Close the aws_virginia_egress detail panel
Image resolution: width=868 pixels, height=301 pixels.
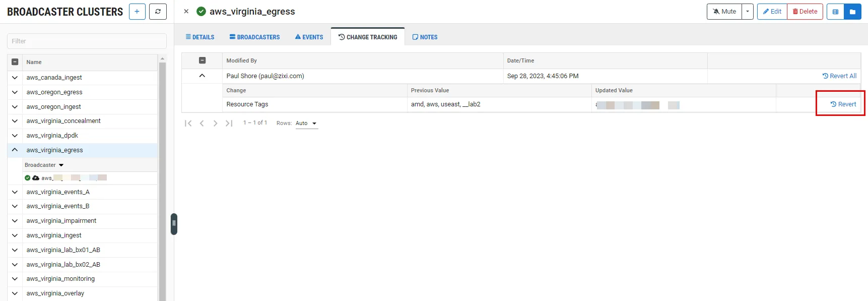coord(186,11)
